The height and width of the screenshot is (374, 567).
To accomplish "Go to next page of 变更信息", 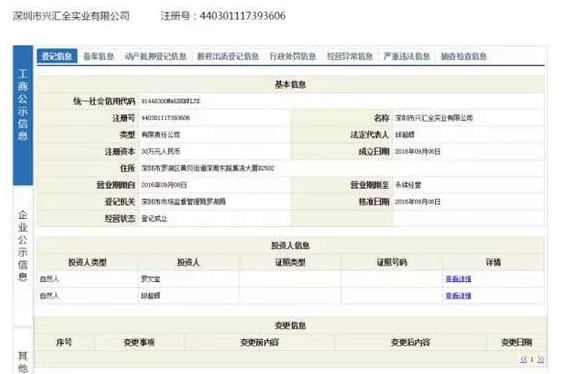I will 541,359.
